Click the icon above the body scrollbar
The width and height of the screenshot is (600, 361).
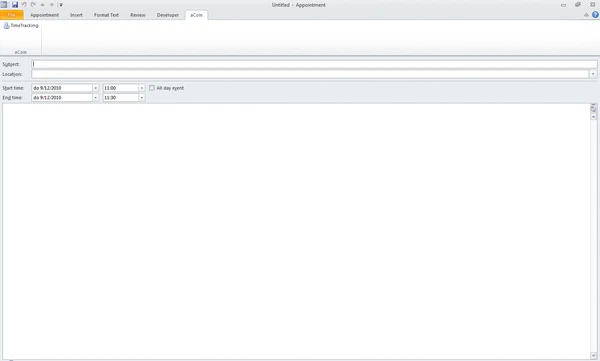tap(593, 108)
